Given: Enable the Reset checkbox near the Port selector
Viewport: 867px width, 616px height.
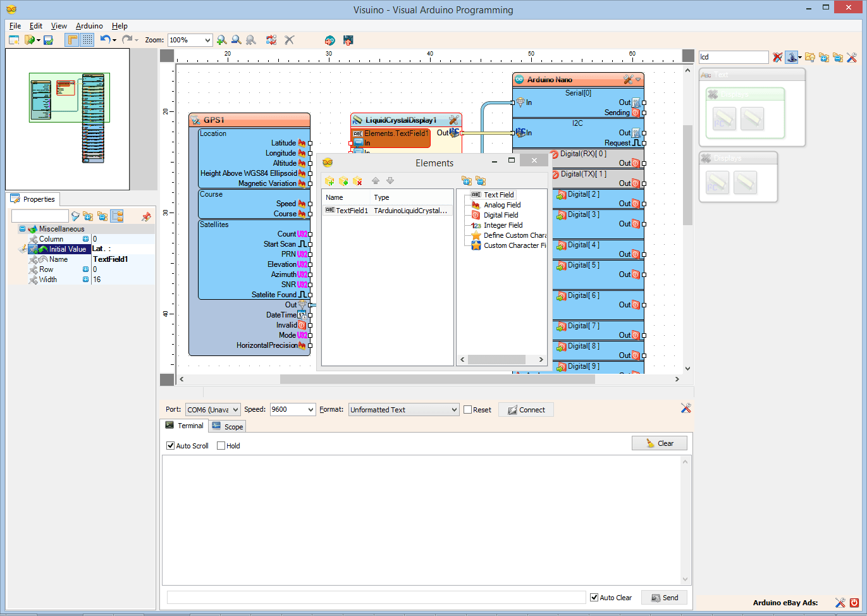Looking at the screenshot, I should pos(469,409).
